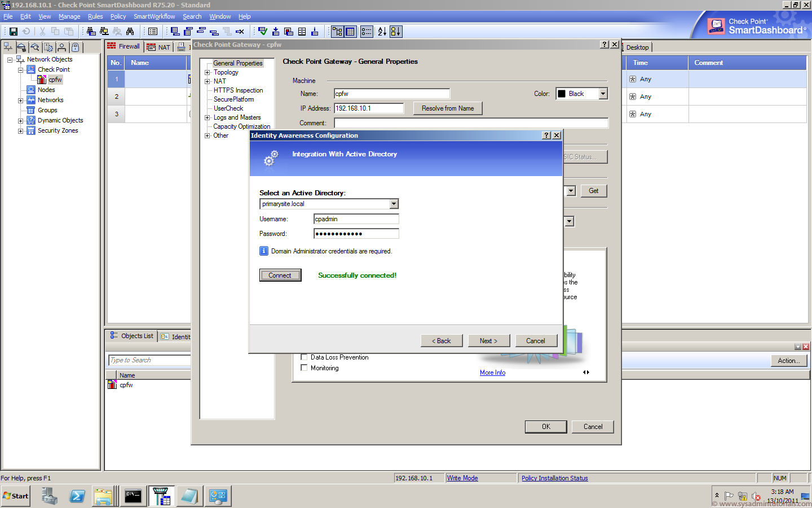Click the More Info link
This screenshot has height=508, width=812.
[492, 373]
